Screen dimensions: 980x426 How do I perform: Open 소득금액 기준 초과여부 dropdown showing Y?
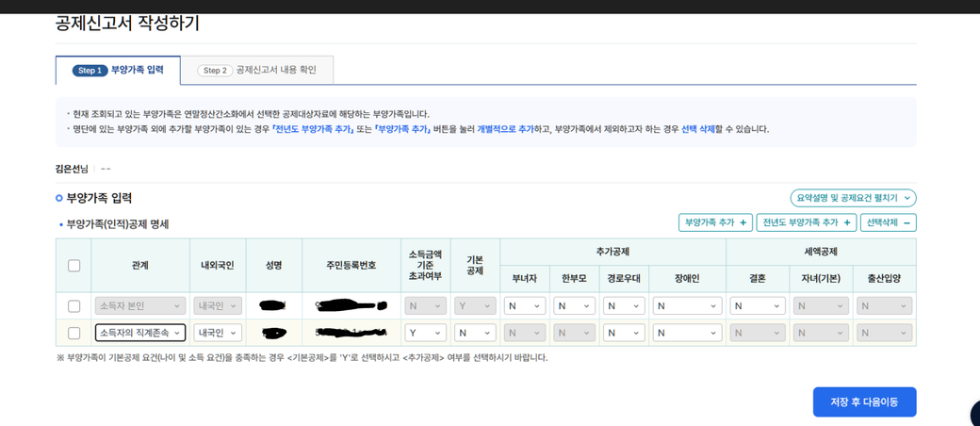[x=425, y=333]
